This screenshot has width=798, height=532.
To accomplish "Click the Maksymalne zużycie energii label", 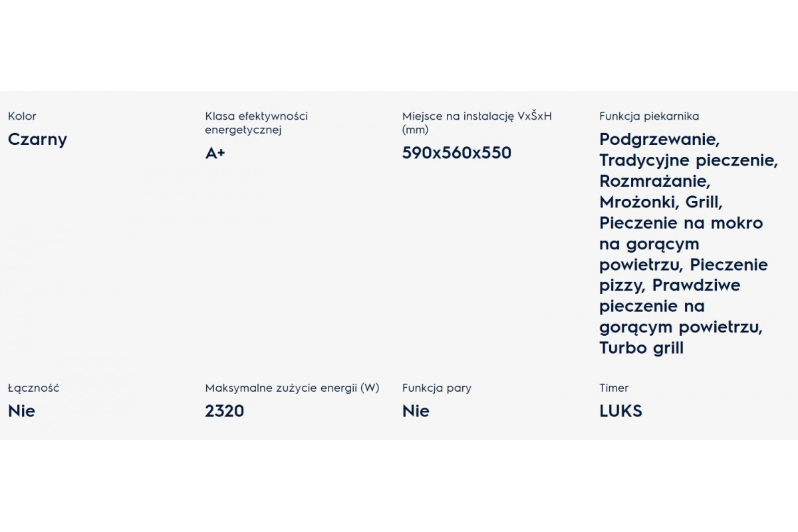I will 292,388.
